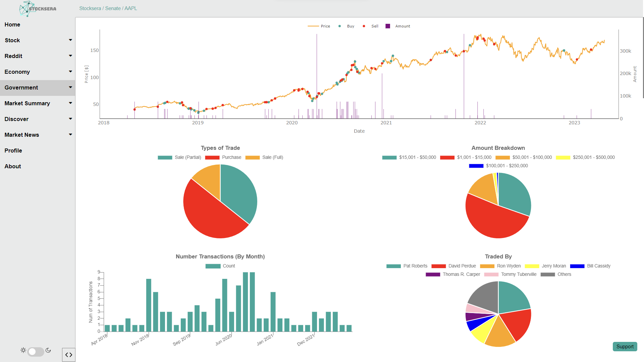The width and height of the screenshot is (644, 362).
Task: Expand the Market News dropdown arrow
Action: click(70, 135)
